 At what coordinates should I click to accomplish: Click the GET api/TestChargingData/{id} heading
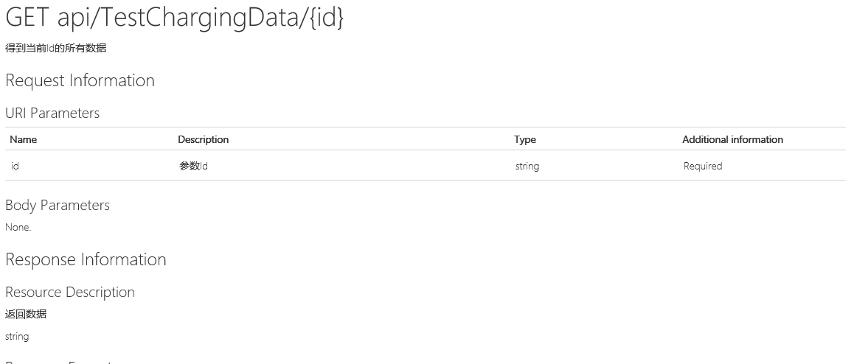[174, 19]
